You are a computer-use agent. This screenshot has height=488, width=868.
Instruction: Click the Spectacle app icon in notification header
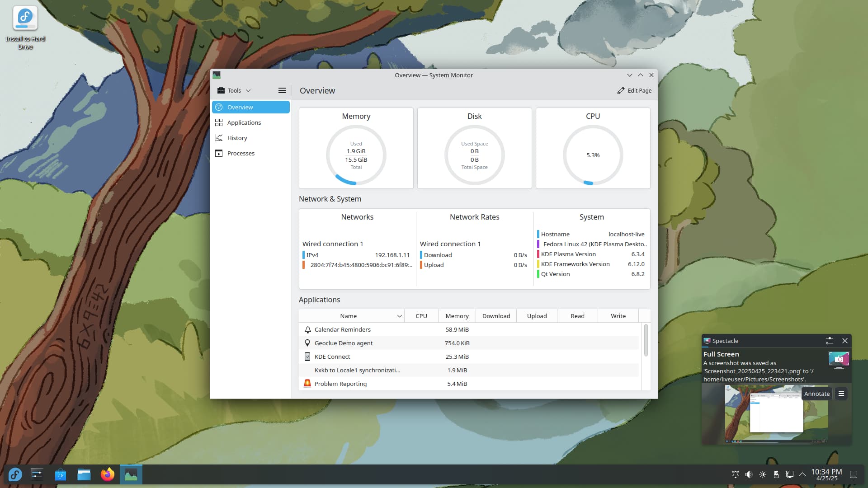(707, 341)
